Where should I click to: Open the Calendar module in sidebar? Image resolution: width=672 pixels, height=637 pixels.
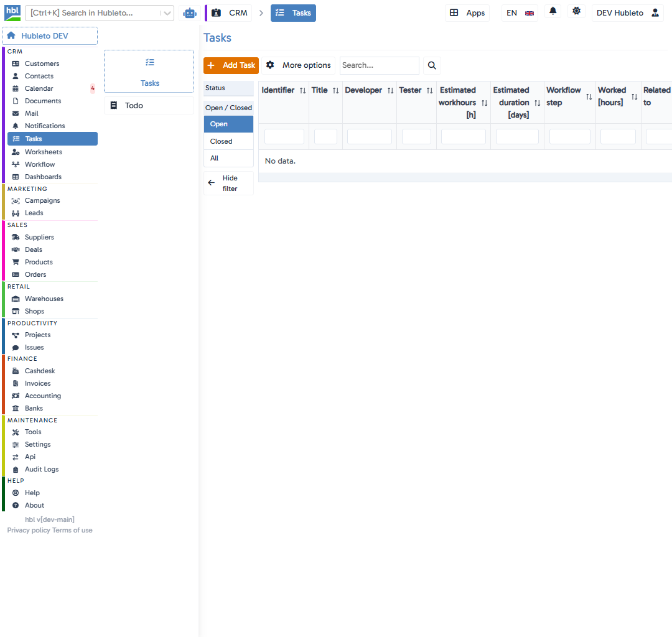pyautogui.click(x=37, y=88)
